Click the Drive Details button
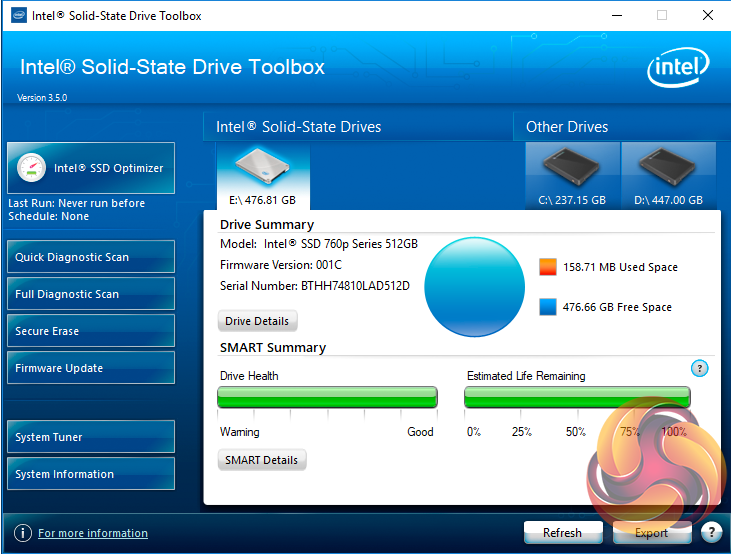The height and width of the screenshot is (554, 733). coord(257,321)
